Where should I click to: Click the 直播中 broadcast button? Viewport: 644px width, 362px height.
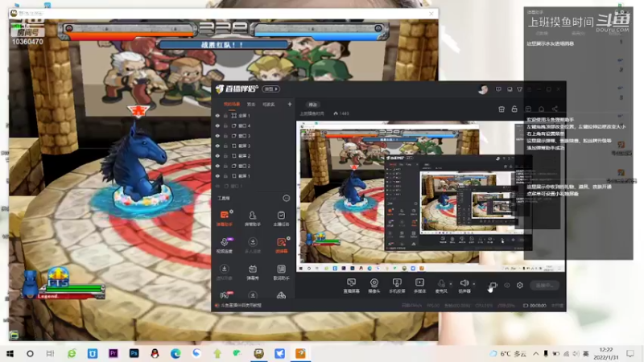pyautogui.click(x=545, y=286)
